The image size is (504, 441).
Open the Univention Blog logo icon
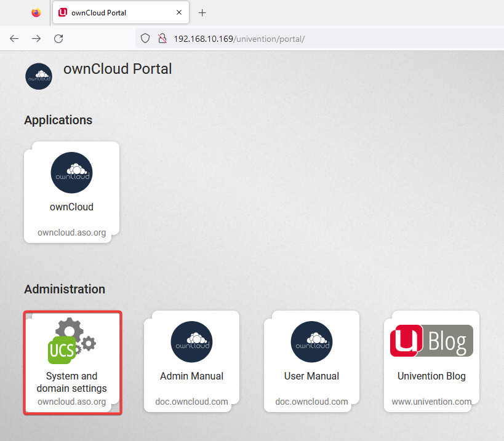click(431, 341)
